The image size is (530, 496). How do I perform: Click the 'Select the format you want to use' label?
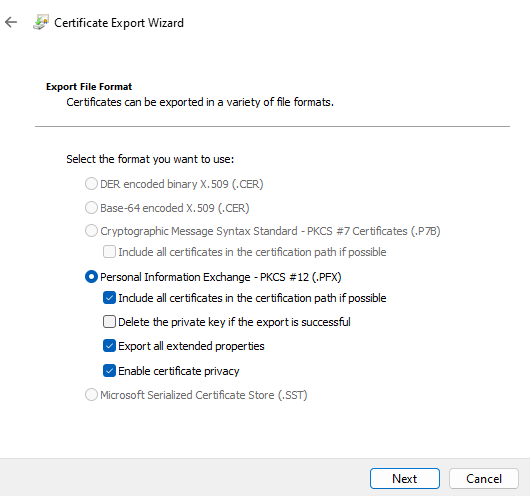(x=150, y=159)
